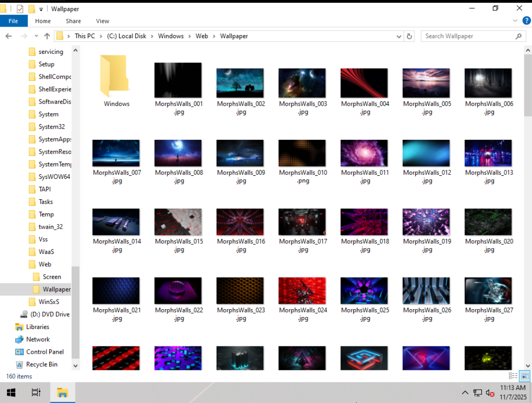Click the search magnifier icon
Viewport: 532px width, 403px height.
518,36
